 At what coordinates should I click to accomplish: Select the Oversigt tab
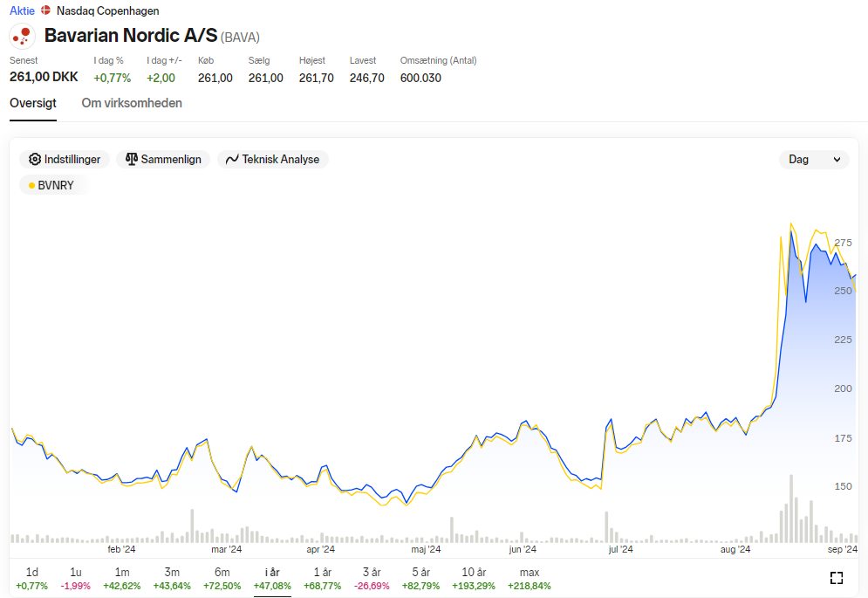coord(32,103)
